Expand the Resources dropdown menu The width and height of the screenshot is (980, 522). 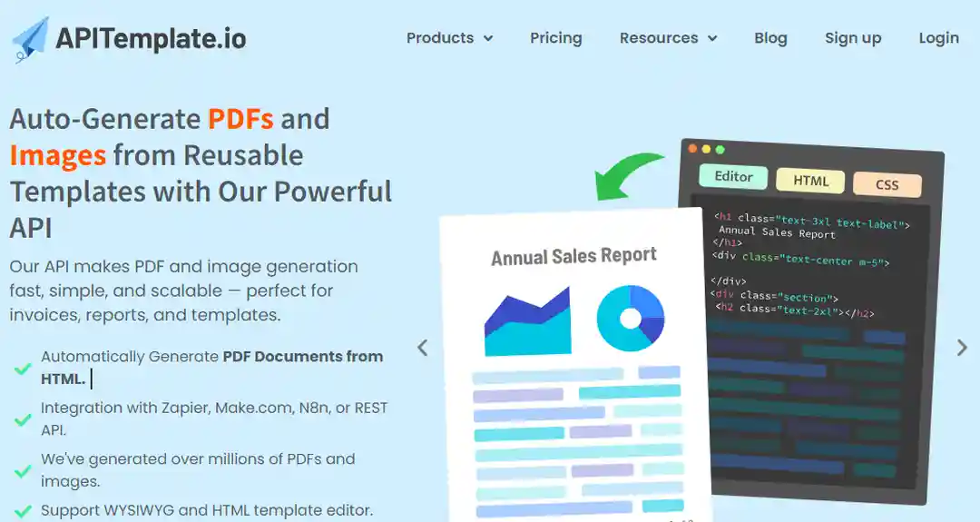tap(668, 38)
